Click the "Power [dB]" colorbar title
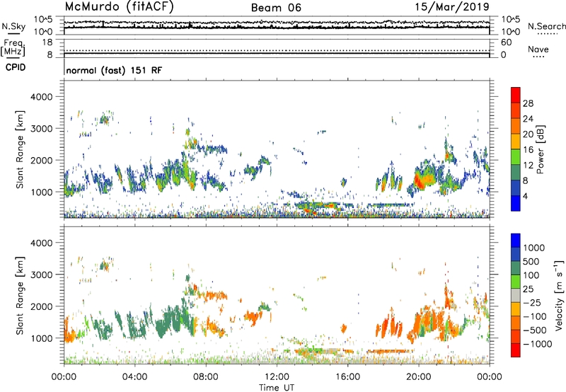Viewport: 566px width, 392px height. click(x=540, y=149)
